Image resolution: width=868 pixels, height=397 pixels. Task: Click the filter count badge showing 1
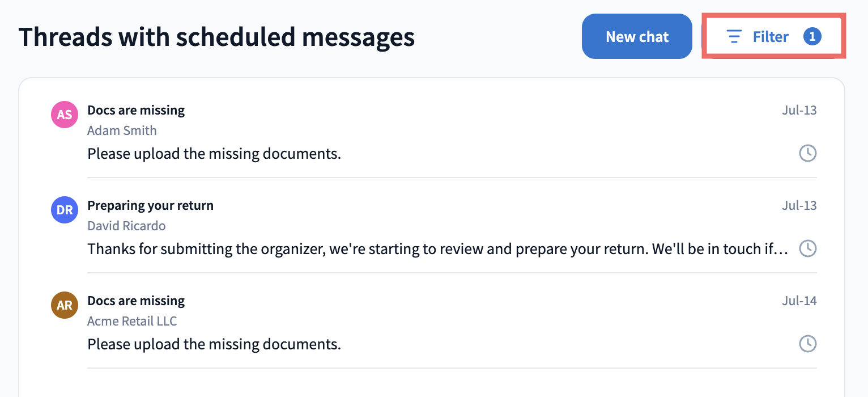coord(812,37)
